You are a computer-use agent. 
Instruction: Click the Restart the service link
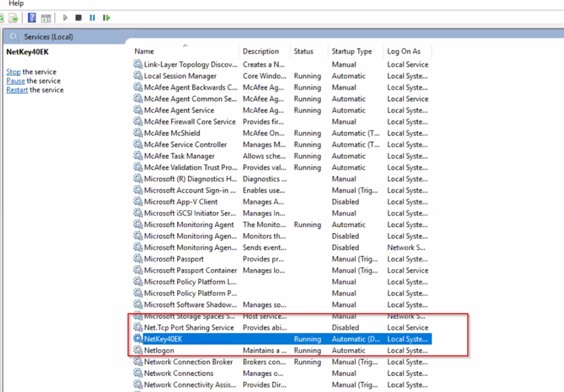(17, 90)
